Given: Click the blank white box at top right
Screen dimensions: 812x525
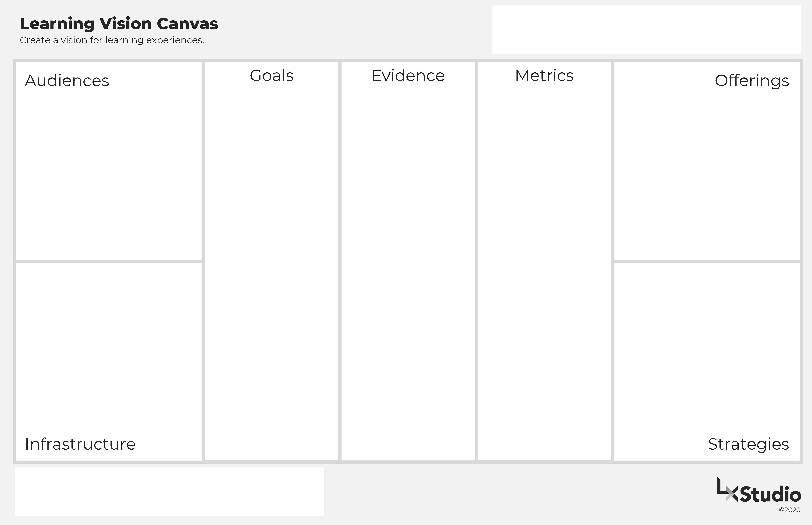Looking at the screenshot, I should [646, 30].
